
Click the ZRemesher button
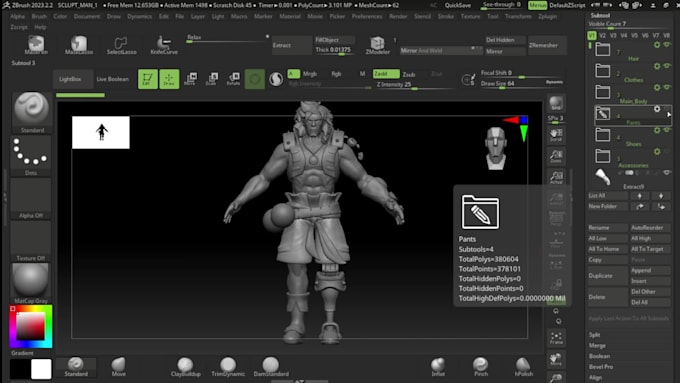click(x=547, y=45)
